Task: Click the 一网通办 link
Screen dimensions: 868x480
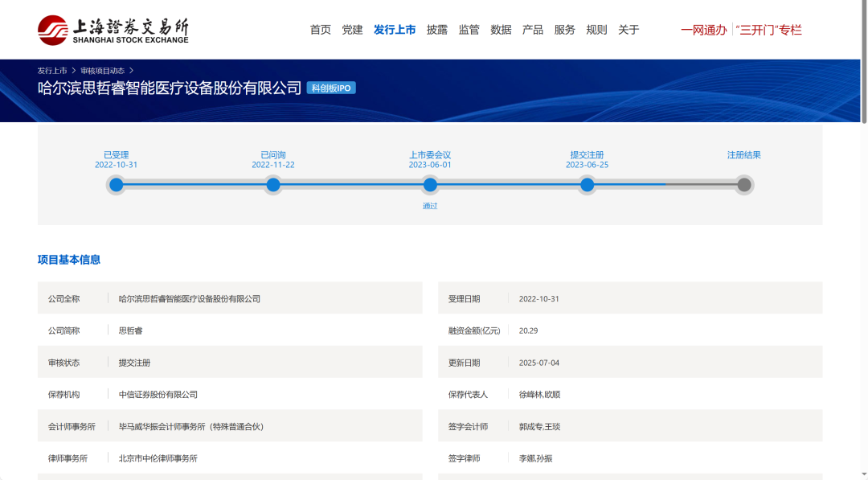Action: (x=703, y=30)
